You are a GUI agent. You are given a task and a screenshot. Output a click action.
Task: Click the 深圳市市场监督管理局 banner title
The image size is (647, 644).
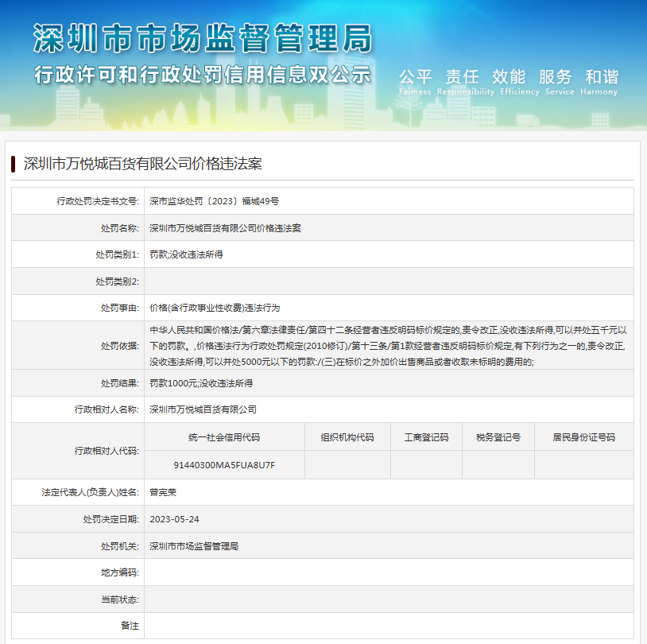203,38
